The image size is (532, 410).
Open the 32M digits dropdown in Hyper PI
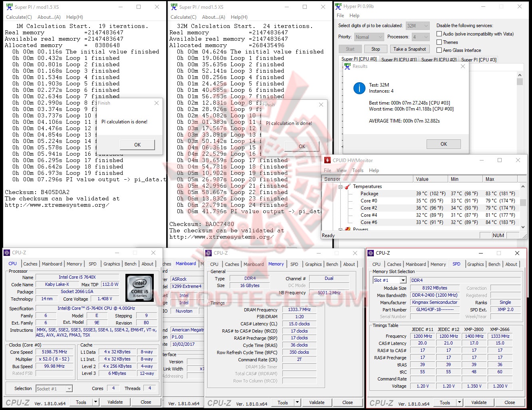point(418,26)
